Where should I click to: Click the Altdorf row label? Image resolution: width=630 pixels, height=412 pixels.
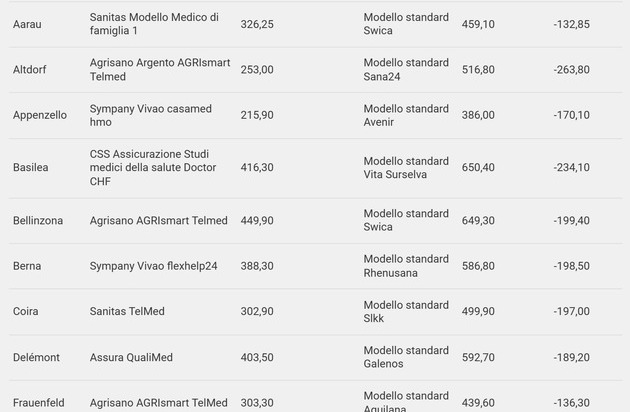(x=30, y=70)
